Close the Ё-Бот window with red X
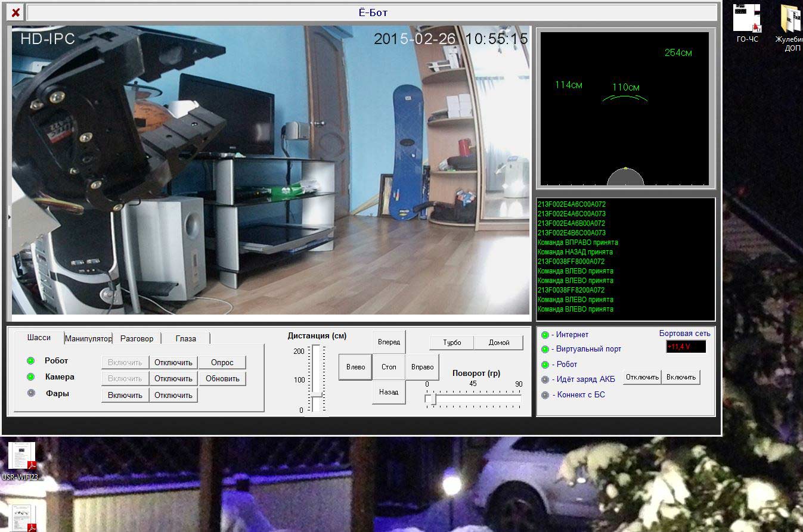 [x=15, y=13]
